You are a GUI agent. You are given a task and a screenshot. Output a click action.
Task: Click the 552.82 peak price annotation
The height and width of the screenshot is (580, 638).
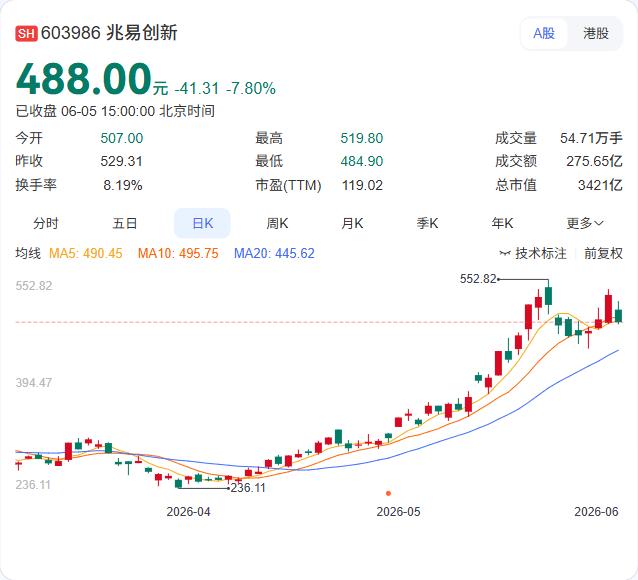point(478,279)
